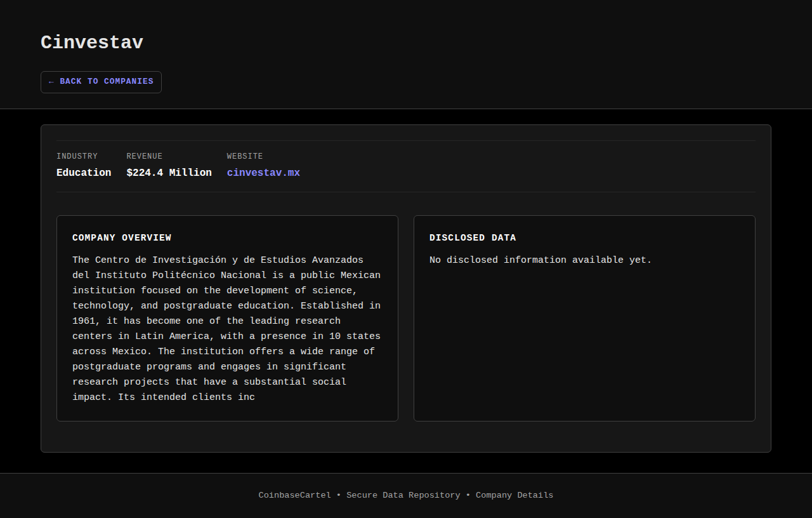The width and height of the screenshot is (812, 518).
Task: Click the left arrow in the back button
Action: pyautogui.click(x=51, y=82)
